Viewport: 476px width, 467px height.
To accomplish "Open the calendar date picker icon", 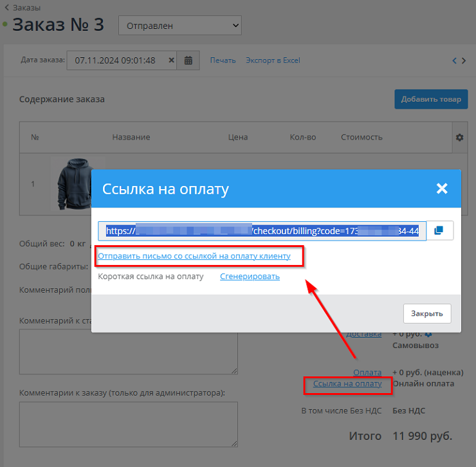I will [188, 60].
